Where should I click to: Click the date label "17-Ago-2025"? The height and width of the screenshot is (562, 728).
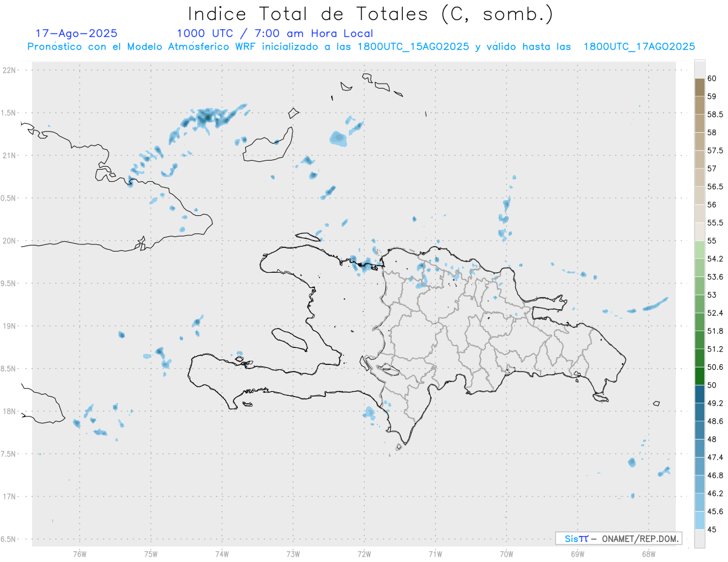77,33
